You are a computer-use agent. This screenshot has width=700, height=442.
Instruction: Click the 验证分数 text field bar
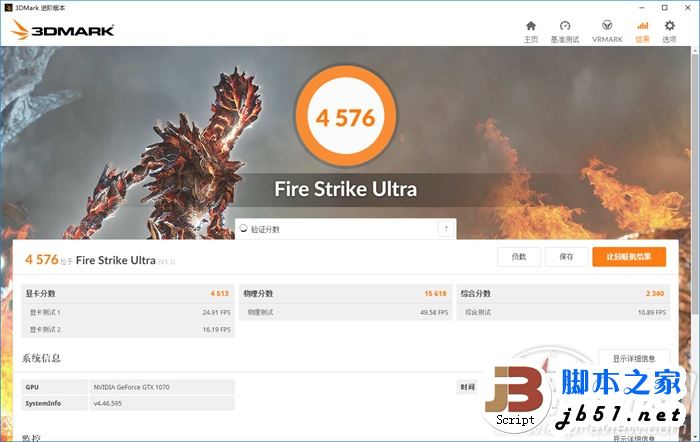pyautogui.click(x=346, y=229)
